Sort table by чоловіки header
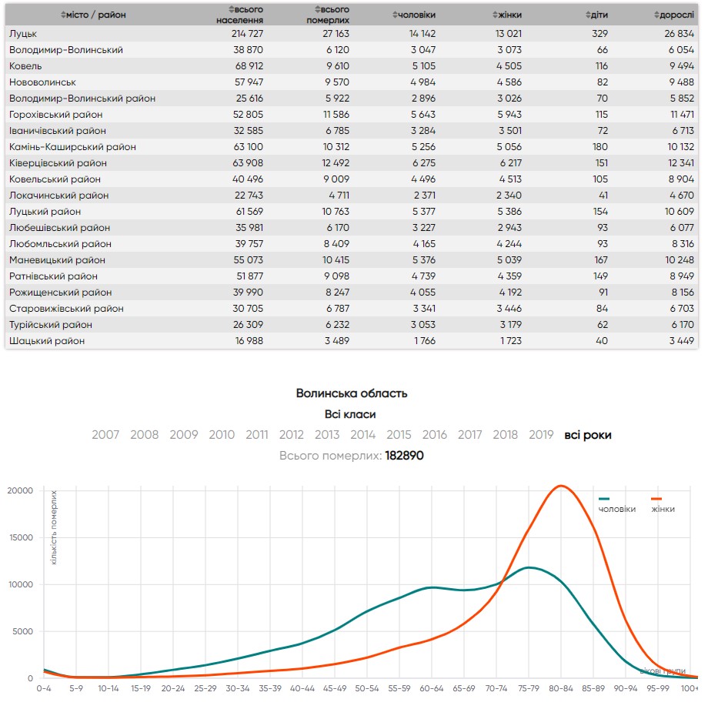 [414, 15]
